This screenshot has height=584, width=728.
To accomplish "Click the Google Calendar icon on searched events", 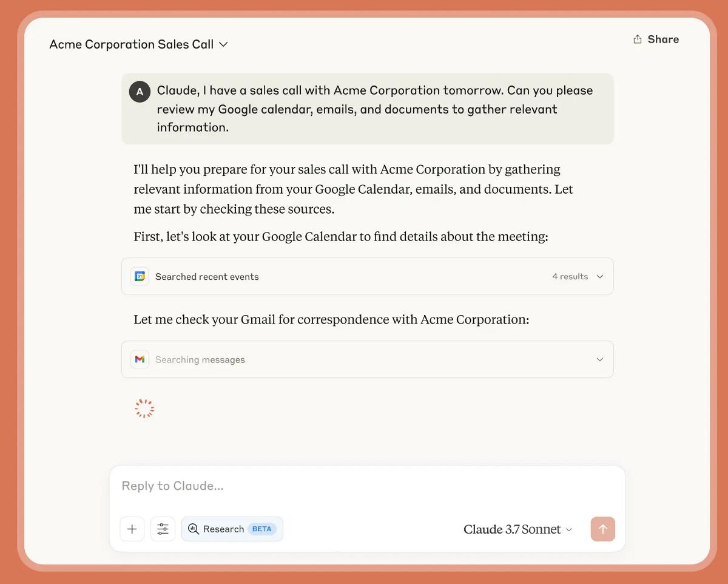I will [140, 276].
